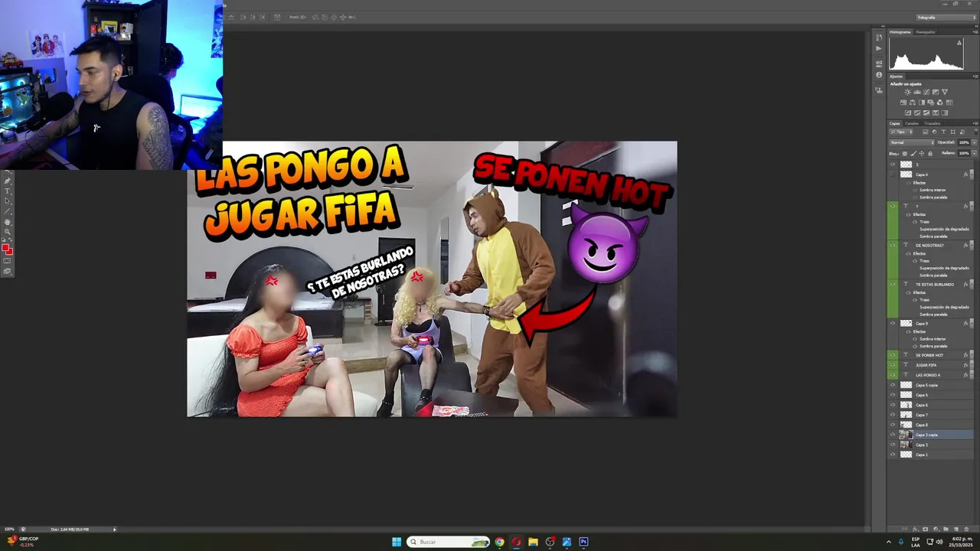Hide layer Capa 3 copia
This screenshot has width=980, height=551.
(x=892, y=435)
